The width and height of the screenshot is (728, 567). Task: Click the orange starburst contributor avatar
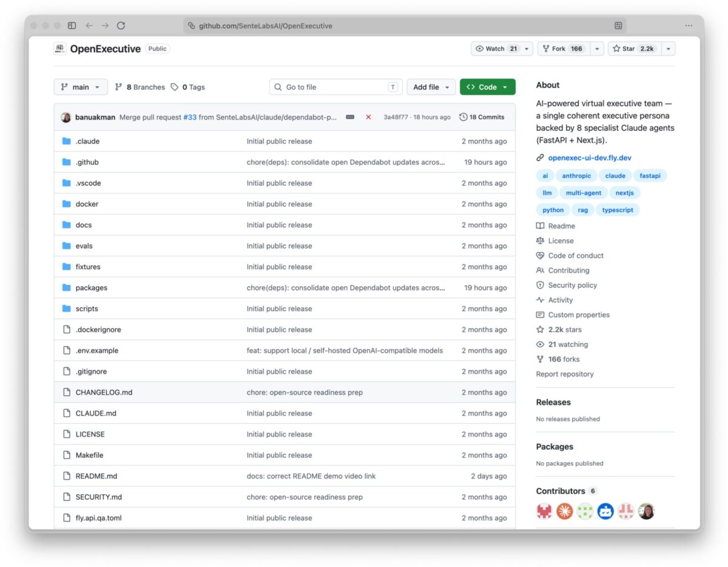pyautogui.click(x=565, y=511)
